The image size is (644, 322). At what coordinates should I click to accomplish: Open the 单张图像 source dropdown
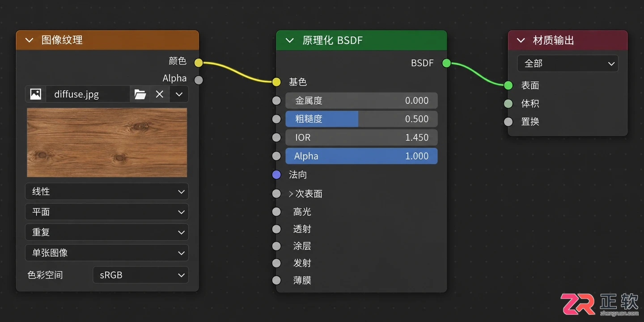tap(107, 253)
